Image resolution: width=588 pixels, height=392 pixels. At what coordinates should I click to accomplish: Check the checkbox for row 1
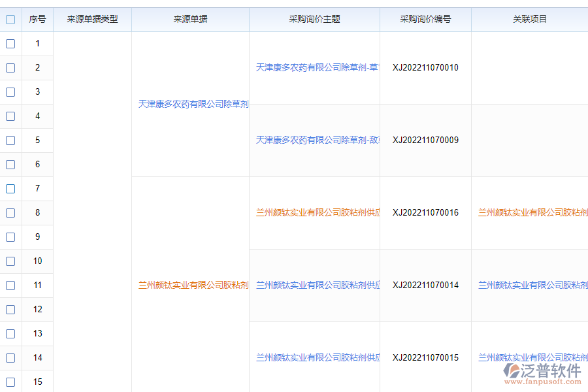10,44
